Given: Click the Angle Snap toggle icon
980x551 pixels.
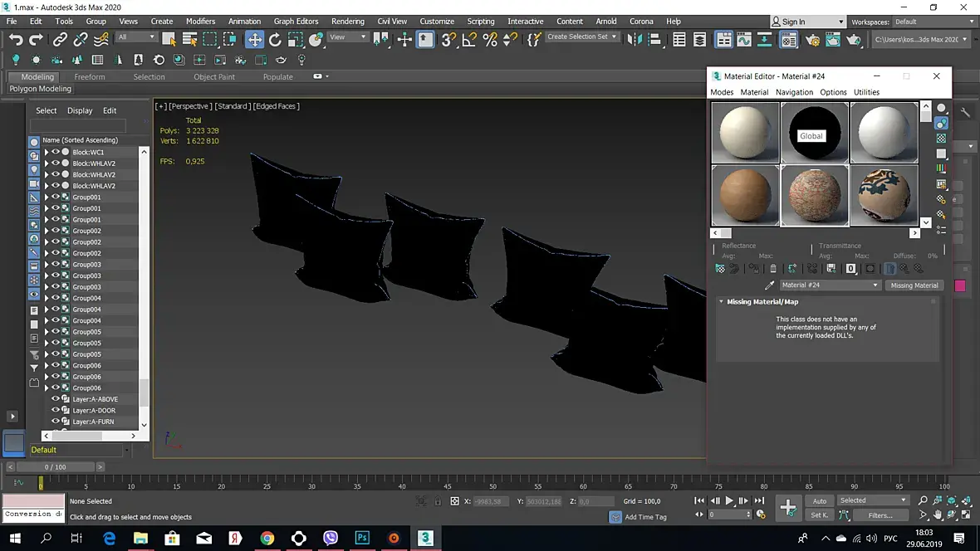Looking at the screenshot, I should pyautogui.click(x=469, y=39).
